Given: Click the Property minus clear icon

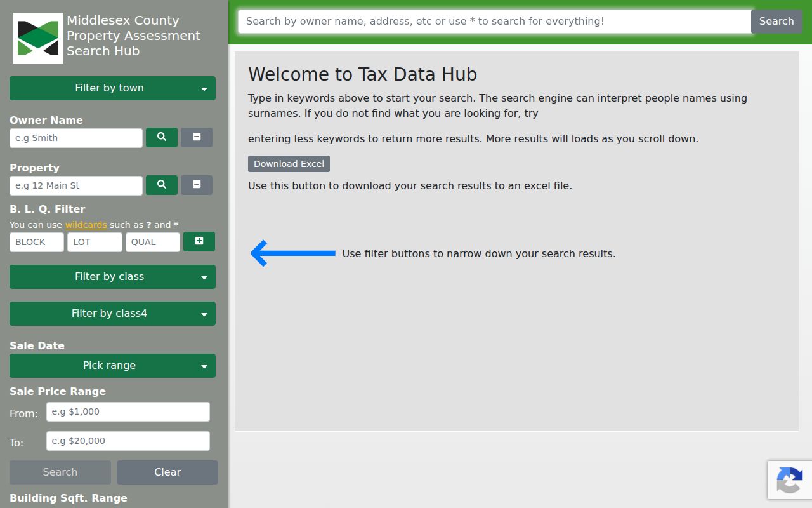Looking at the screenshot, I should click(x=197, y=185).
